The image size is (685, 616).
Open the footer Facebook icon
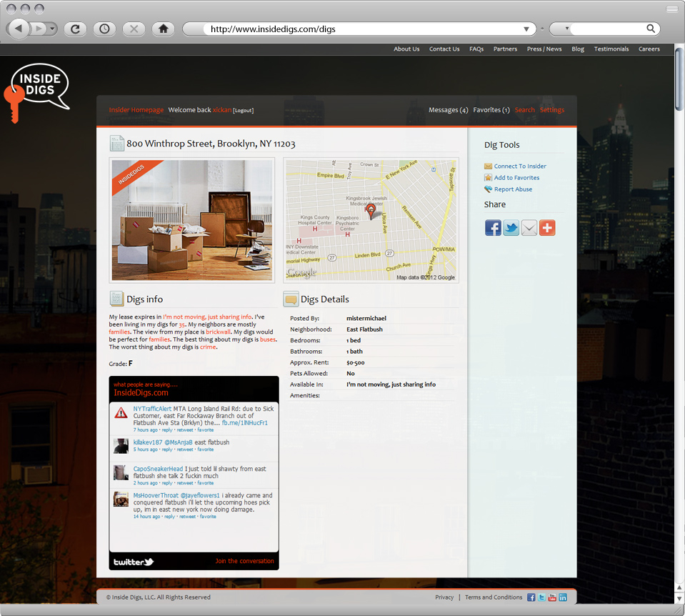tap(531, 597)
